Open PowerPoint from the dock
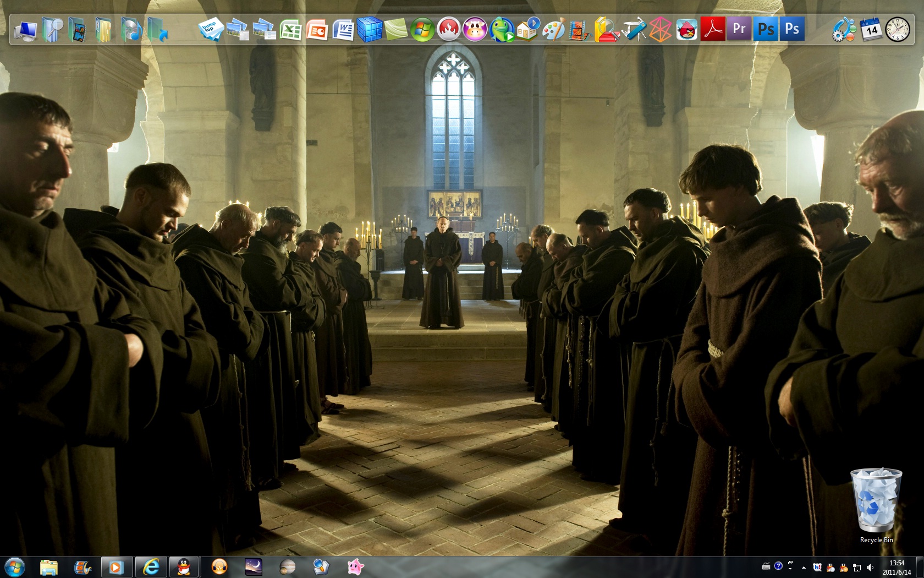The image size is (924, 578). [317, 30]
